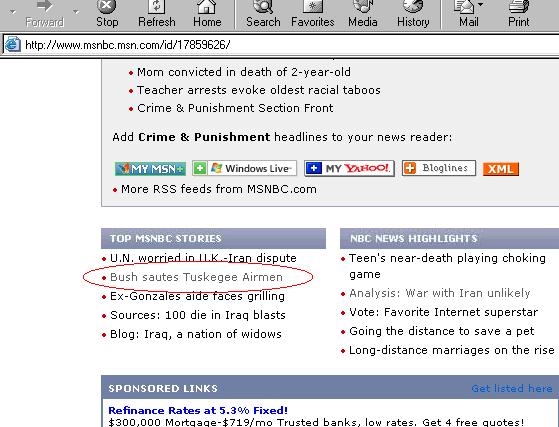
Task: Go to the Home page
Action: 207,14
